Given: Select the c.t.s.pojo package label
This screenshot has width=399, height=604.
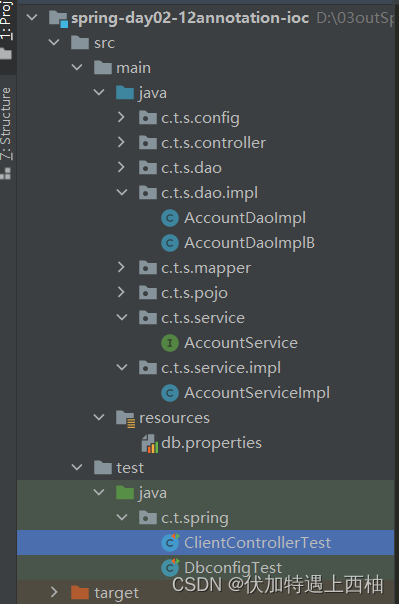Looking at the screenshot, I should (x=194, y=293).
